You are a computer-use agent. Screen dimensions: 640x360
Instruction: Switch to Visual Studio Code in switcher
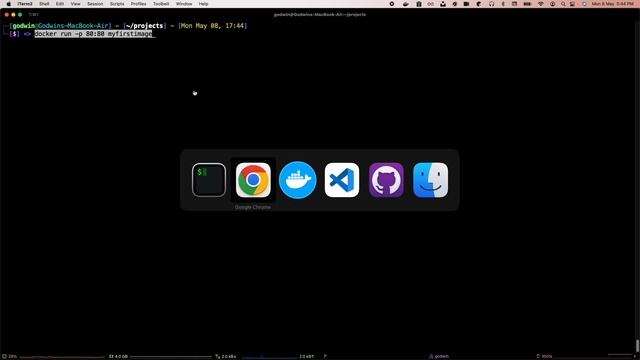[x=342, y=180]
